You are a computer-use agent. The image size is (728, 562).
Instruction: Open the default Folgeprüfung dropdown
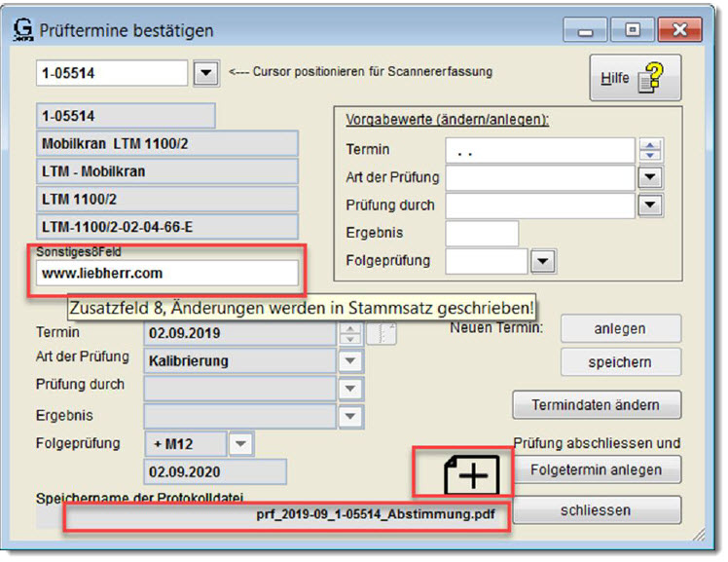coord(542,261)
